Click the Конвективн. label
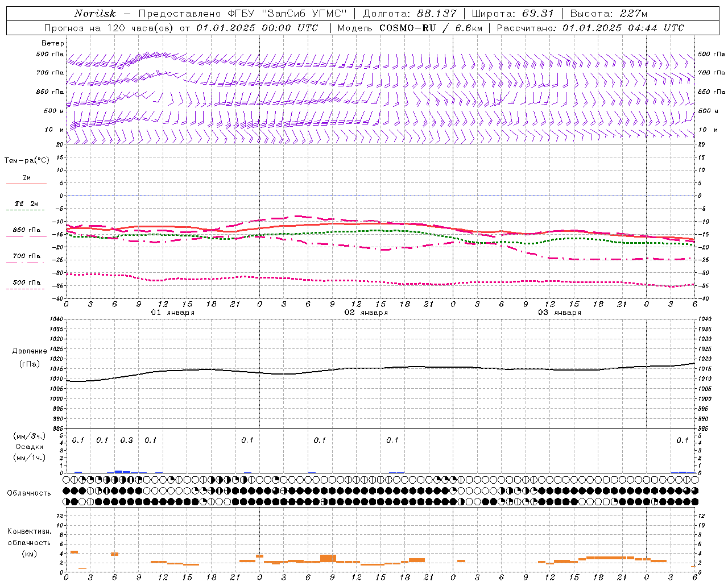This screenshot has width=728, height=582. tap(30, 531)
